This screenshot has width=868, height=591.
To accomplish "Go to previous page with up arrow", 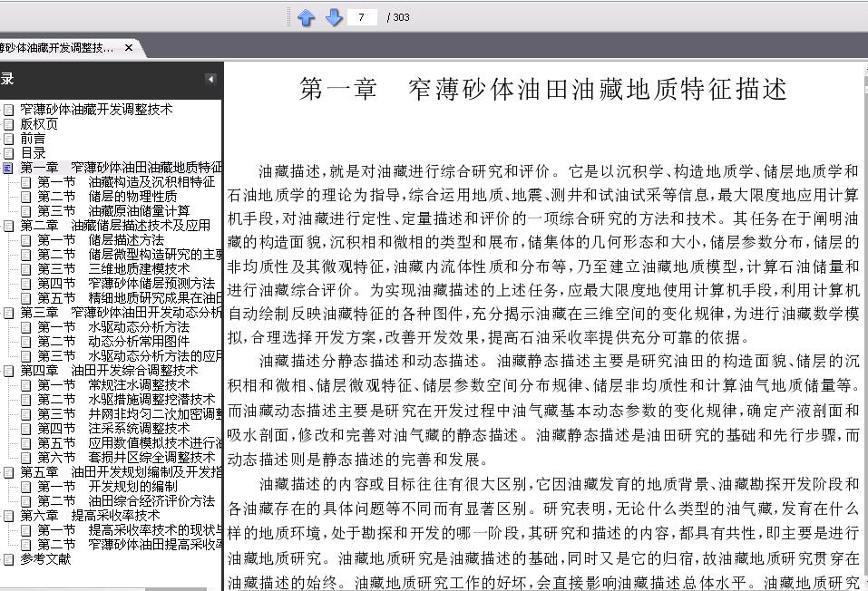I will click(x=306, y=18).
